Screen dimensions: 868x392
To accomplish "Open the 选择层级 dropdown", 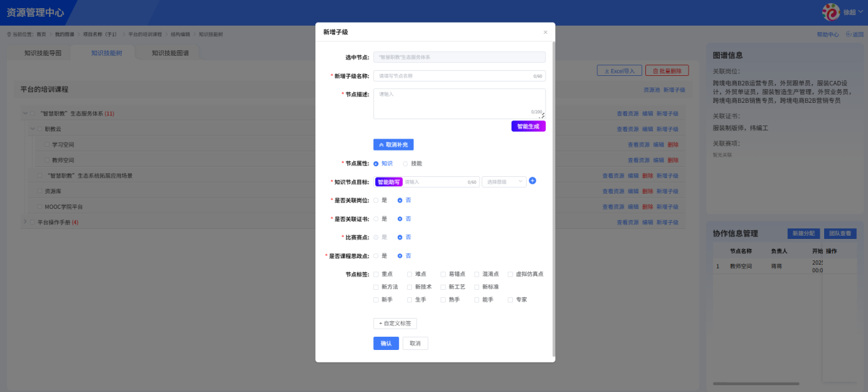I will coord(504,181).
